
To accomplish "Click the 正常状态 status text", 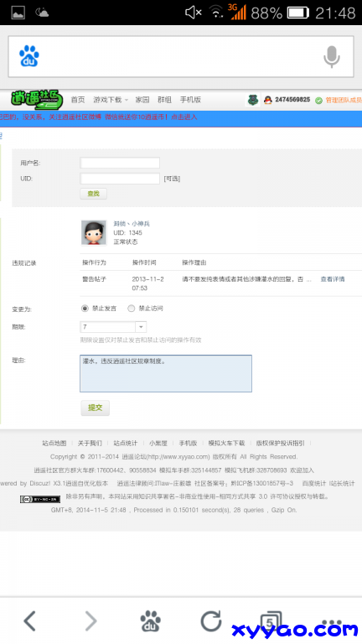I will pos(126,241).
